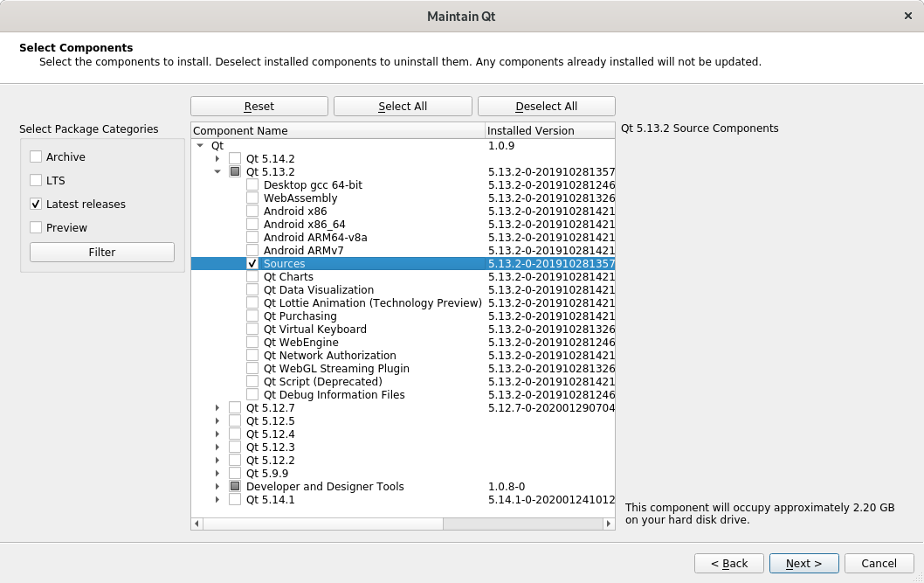Enable the Archive package category checkbox
The width and height of the screenshot is (924, 583).
click(35, 157)
